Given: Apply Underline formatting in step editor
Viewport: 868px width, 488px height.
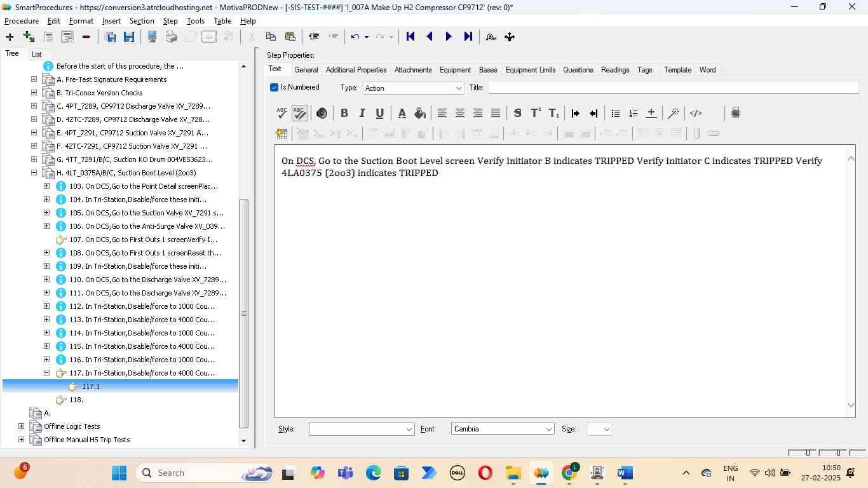Looking at the screenshot, I should point(379,113).
